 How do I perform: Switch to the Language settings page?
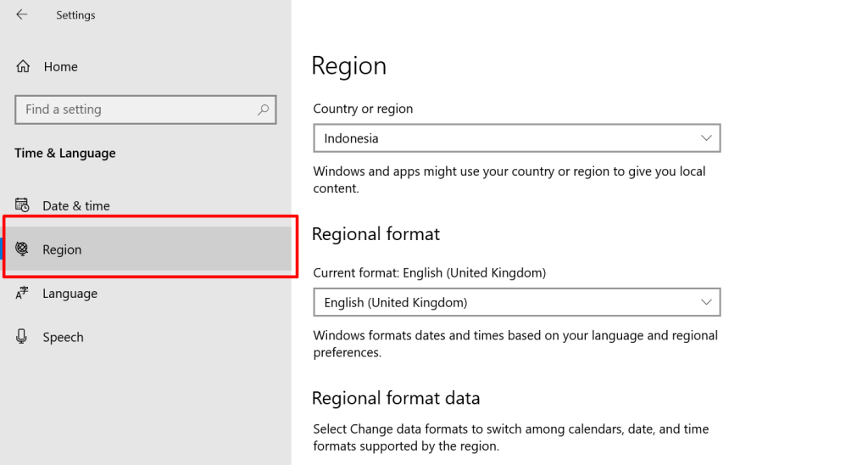coord(70,294)
